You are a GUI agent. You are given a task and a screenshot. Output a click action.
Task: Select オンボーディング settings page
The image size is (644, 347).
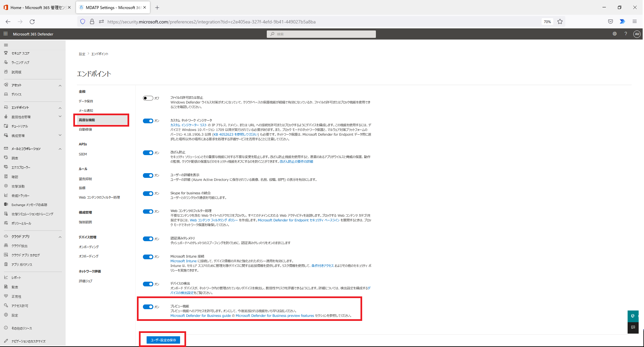click(x=89, y=247)
